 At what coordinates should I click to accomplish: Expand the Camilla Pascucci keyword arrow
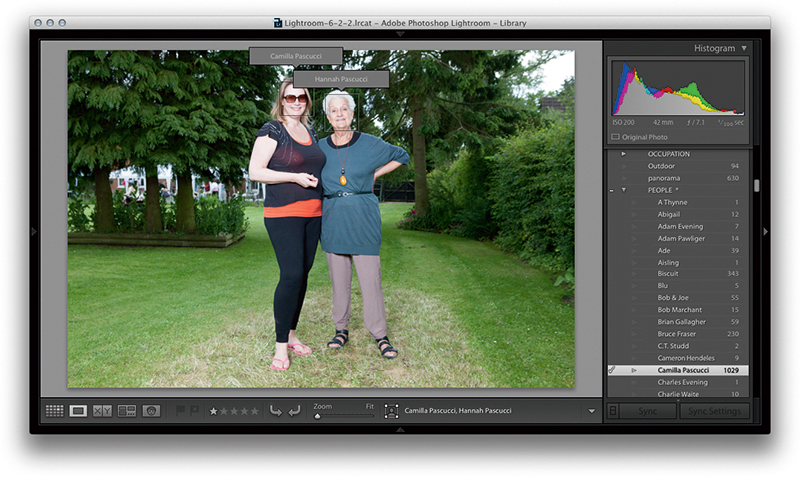point(634,370)
